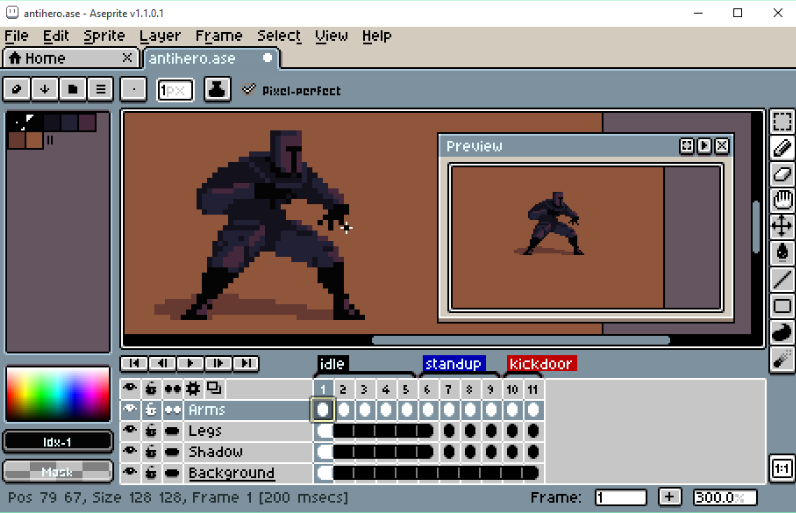Viewport: 796px width, 513px height.
Task: Open the Select menu
Action: 279,36
